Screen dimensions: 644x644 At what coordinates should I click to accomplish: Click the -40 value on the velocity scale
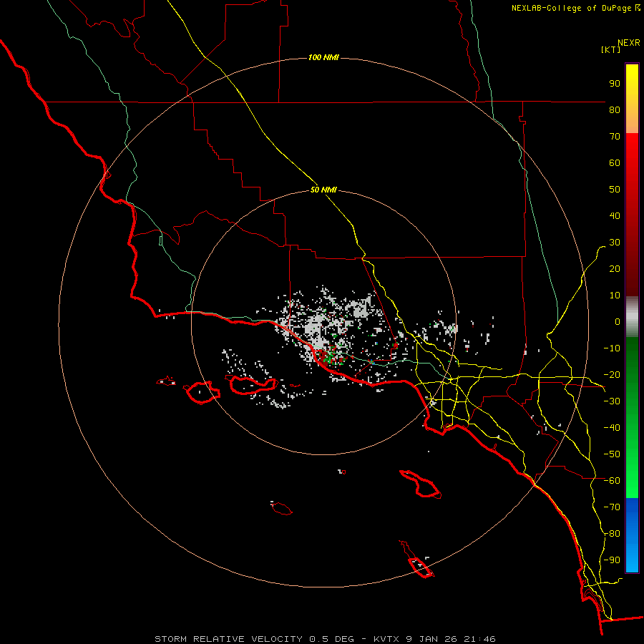(612, 428)
